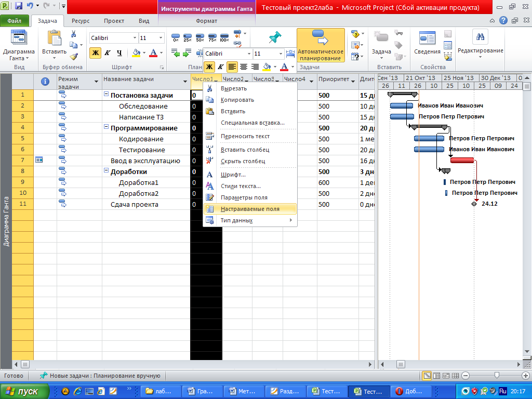The width and height of the screenshot is (532, 399).
Task: Toggle underline Ч in ribbon Шрифт group
Action: tap(119, 53)
